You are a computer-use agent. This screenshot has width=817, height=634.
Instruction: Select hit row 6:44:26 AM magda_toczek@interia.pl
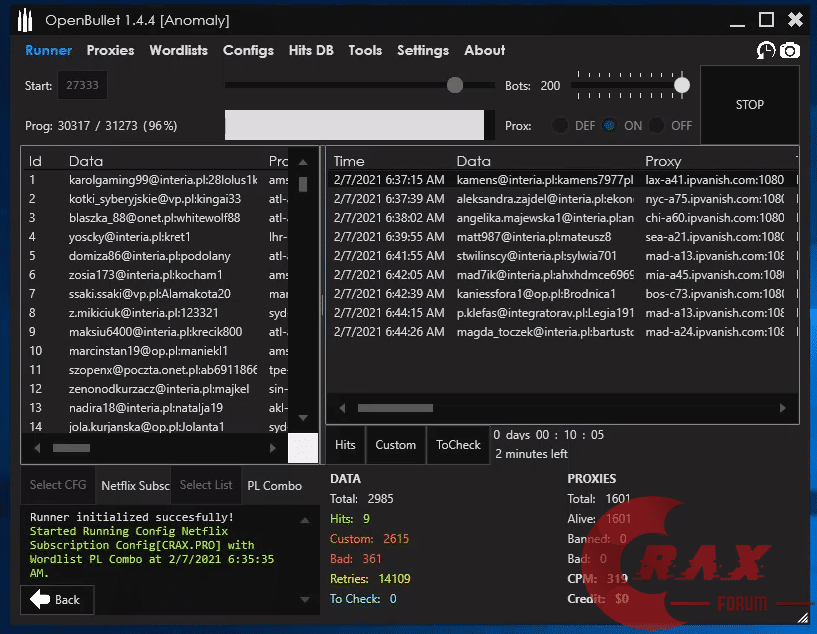[563, 332]
